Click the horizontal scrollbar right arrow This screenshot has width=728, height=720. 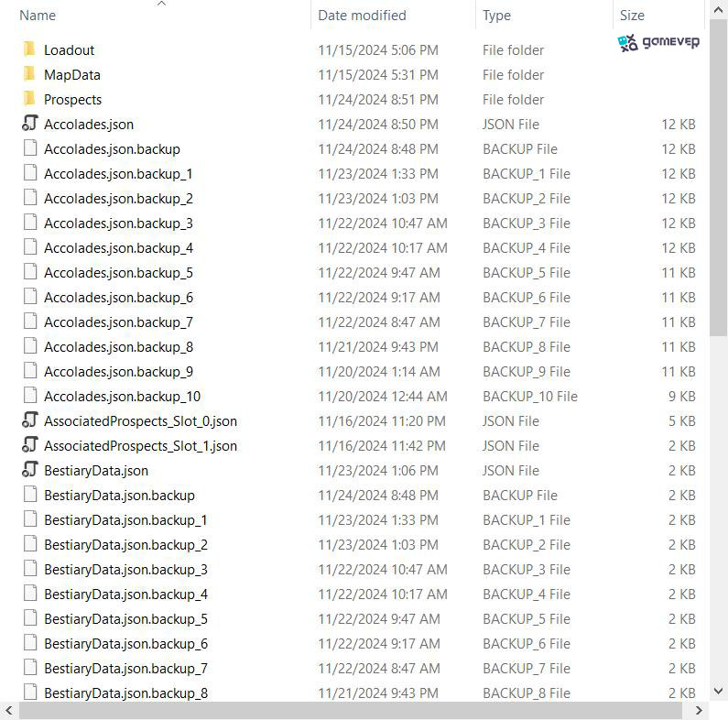pos(699,710)
